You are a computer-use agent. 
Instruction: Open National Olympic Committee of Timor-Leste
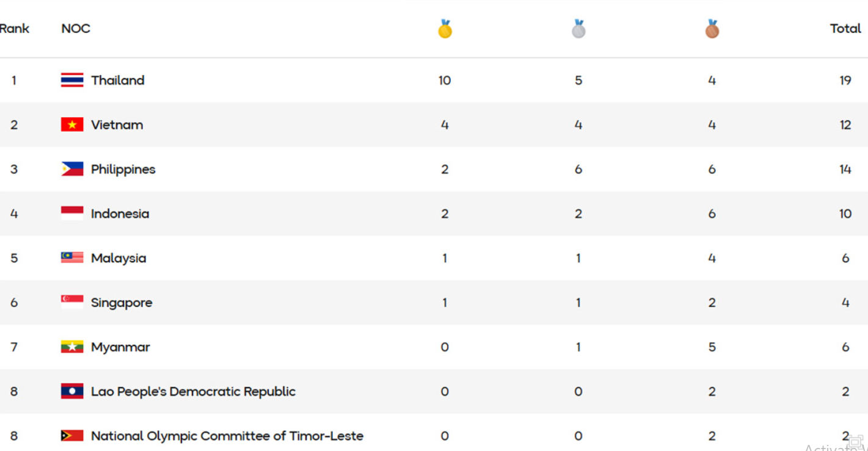coord(227,436)
